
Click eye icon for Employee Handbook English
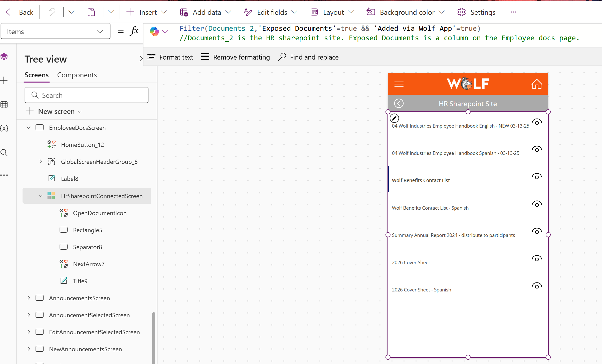pos(537,122)
